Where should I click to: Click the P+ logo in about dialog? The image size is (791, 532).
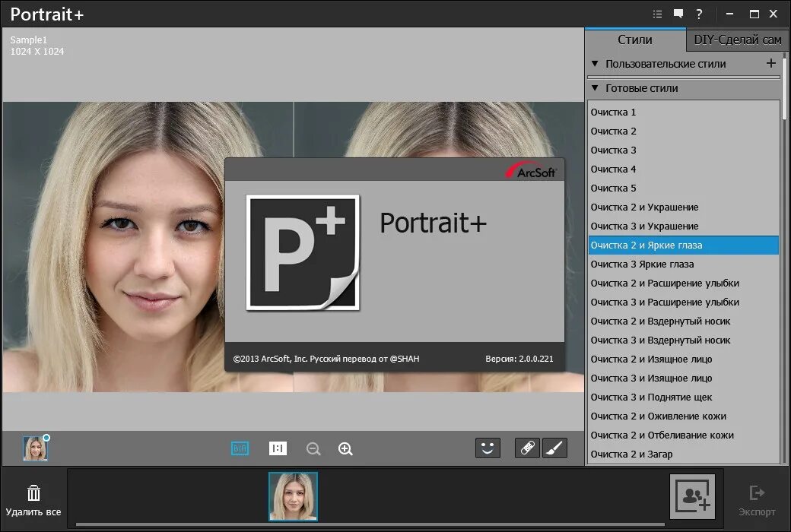tap(303, 252)
